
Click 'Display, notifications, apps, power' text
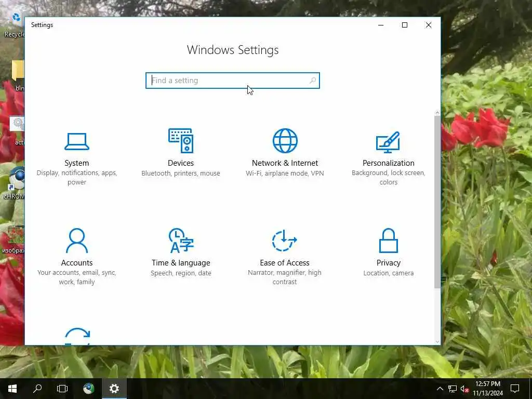(x=77, y=178)
